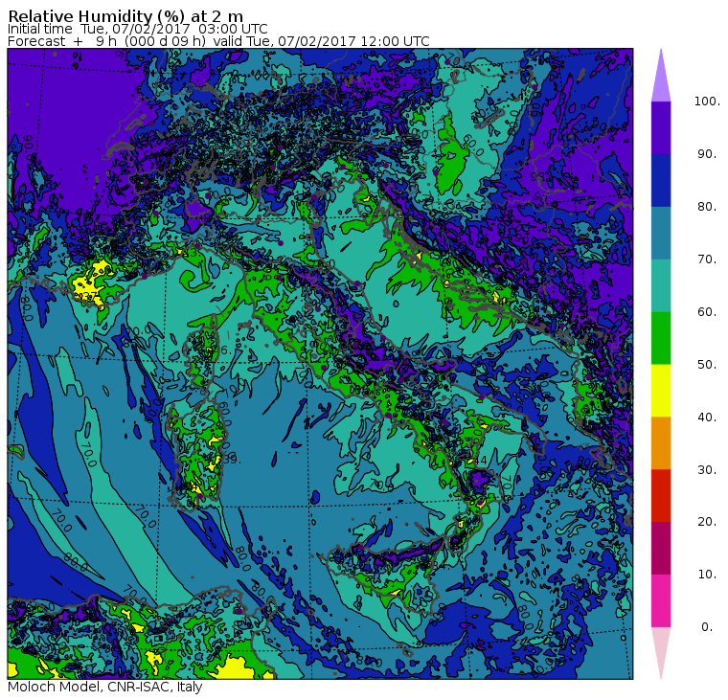Click the 'Forecast + 9 h' valid time line

(218, 41)
